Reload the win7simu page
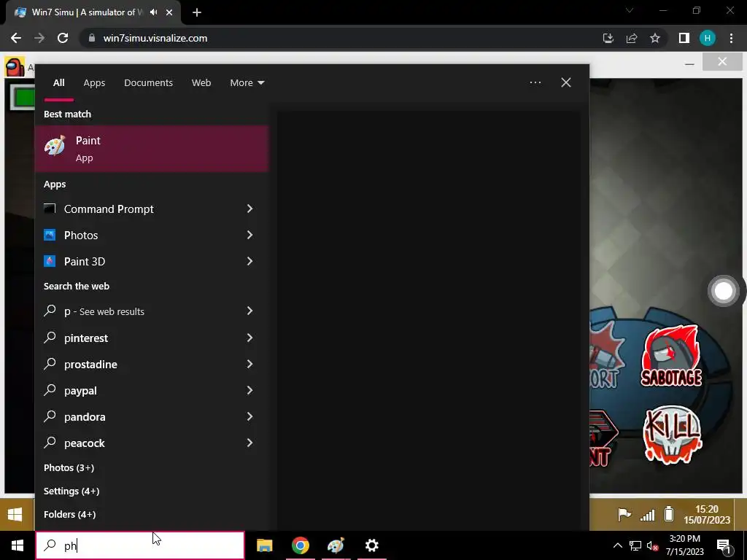This screenshot has width=747, height=560. click(63, 38)
